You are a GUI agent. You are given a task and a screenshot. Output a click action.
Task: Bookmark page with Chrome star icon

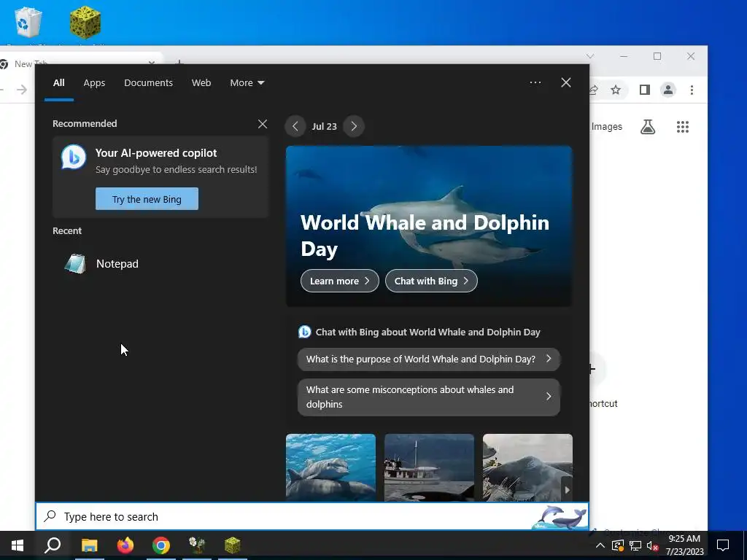[616, 90]
